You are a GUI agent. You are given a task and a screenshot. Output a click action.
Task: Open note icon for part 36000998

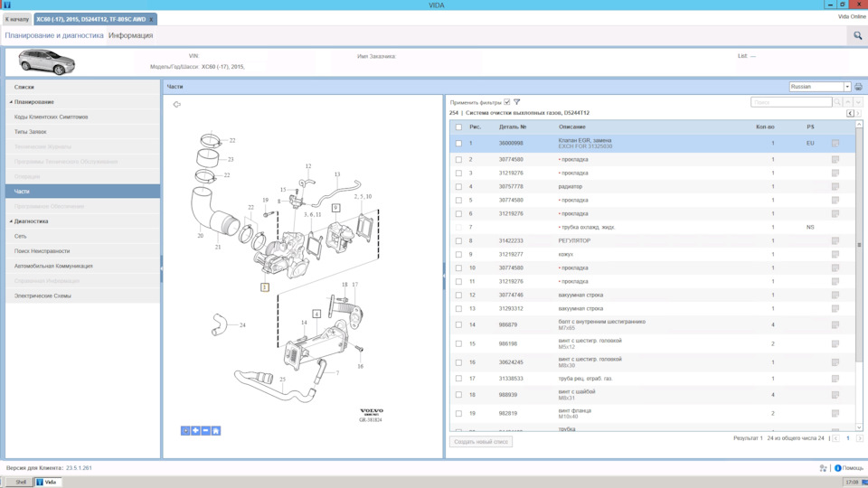(835, 144)
